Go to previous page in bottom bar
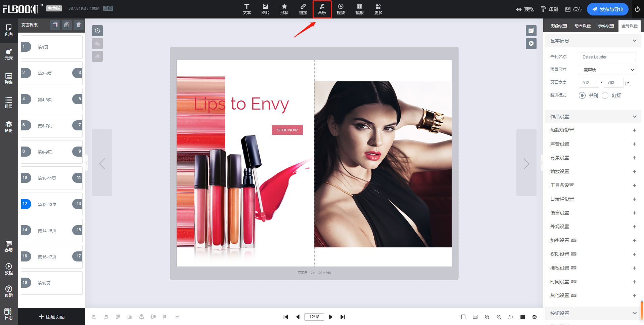This screenshot has width=644, height=325. [x=298, y=317]
